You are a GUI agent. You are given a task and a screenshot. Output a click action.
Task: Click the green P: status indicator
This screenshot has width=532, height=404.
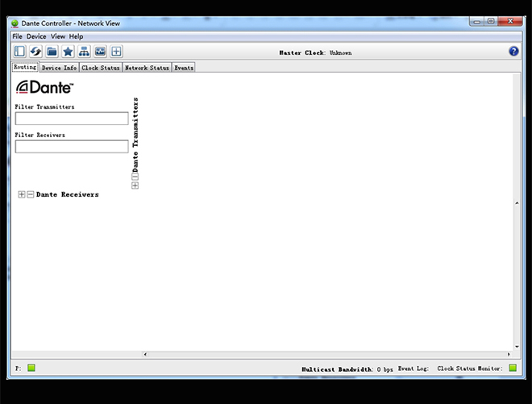pyautogui.click(x=31, y=369)
